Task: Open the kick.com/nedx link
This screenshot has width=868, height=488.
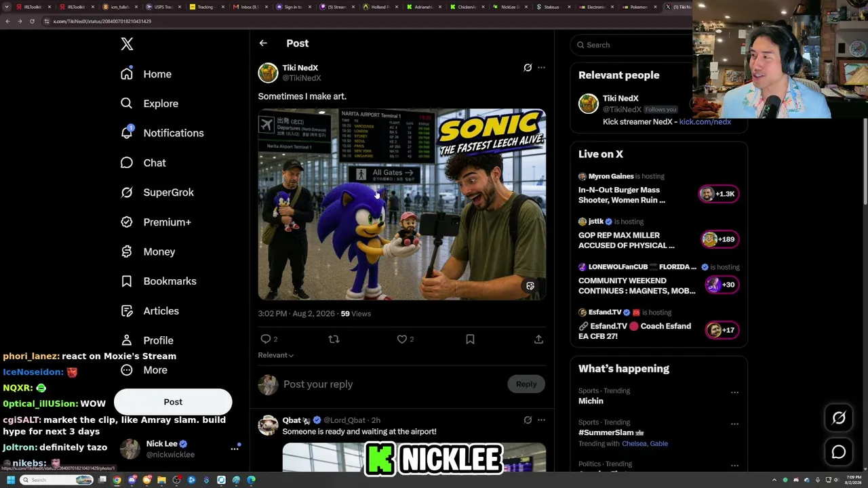Action: pos(705,122)
